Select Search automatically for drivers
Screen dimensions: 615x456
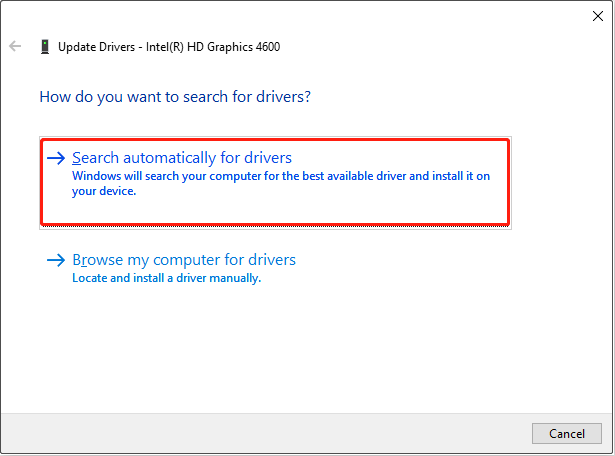pos(182,158)
